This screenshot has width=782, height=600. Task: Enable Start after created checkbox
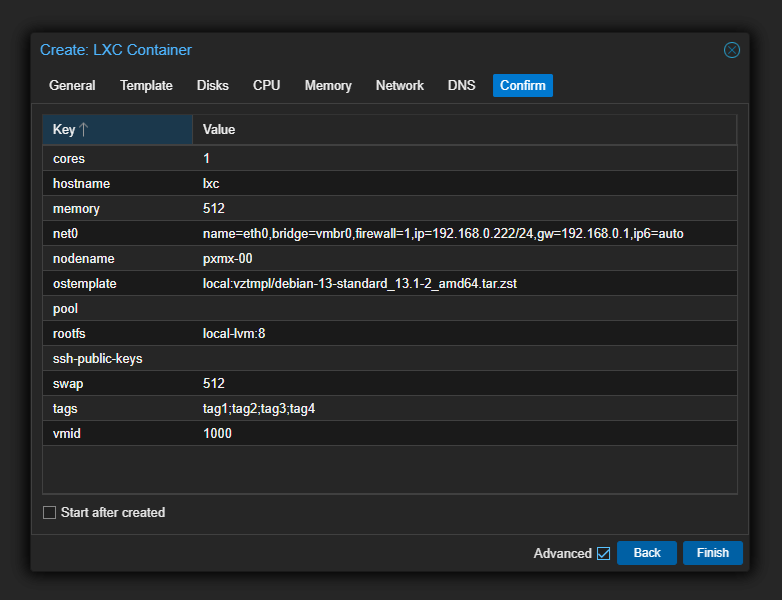click(50, 513)
